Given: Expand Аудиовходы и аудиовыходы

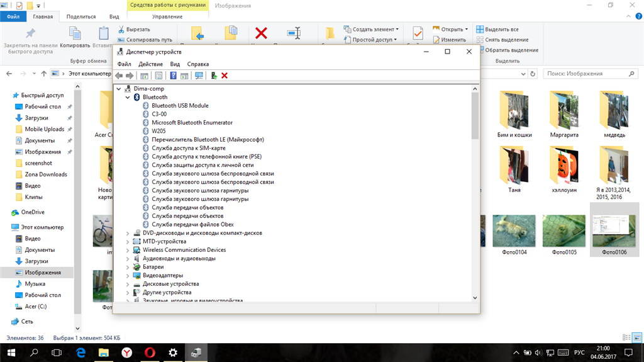Looking at the screenshot, I should (x=128, y=259).
